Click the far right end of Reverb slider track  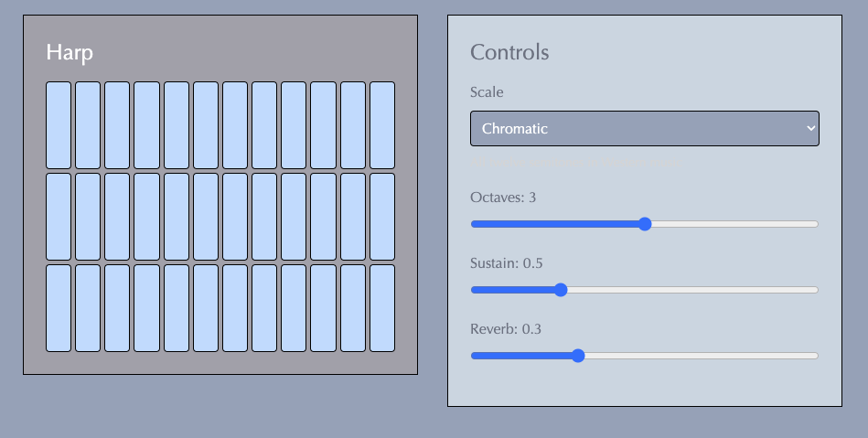pyautogui.click(x=816, y=356)
